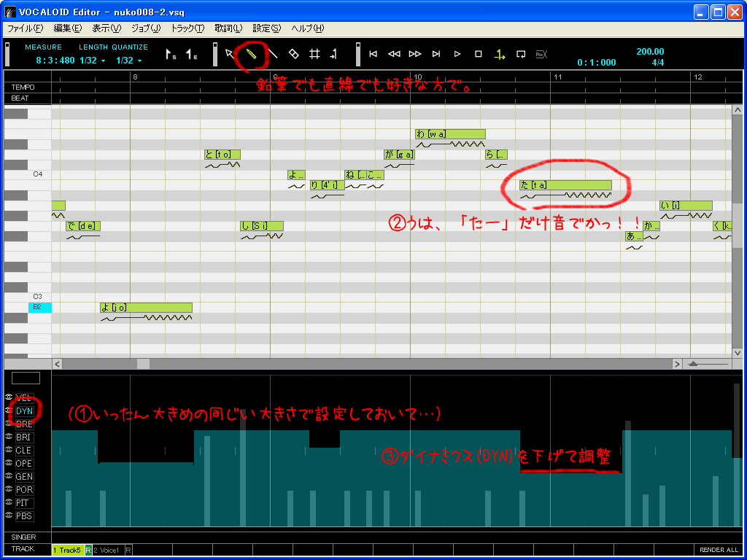Toggle the eye next to CLE

click(9, 450)
